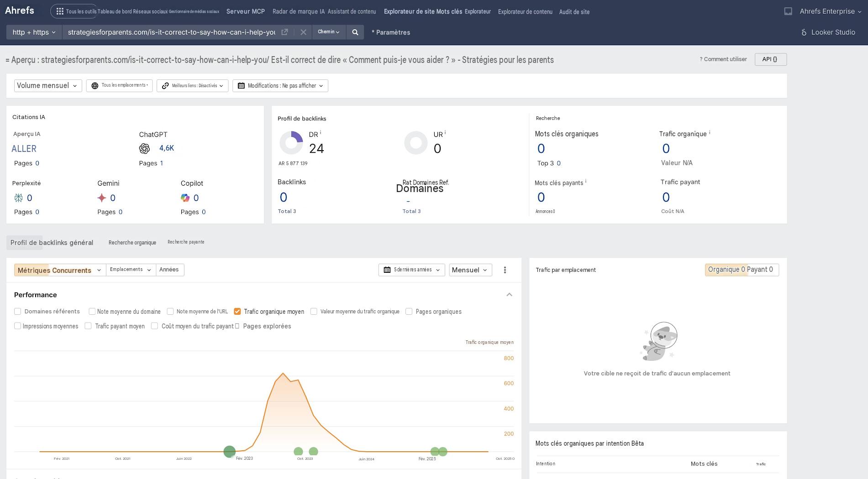
Task: Click the Looker Studio icon
Action: click(x=804, y=32)
